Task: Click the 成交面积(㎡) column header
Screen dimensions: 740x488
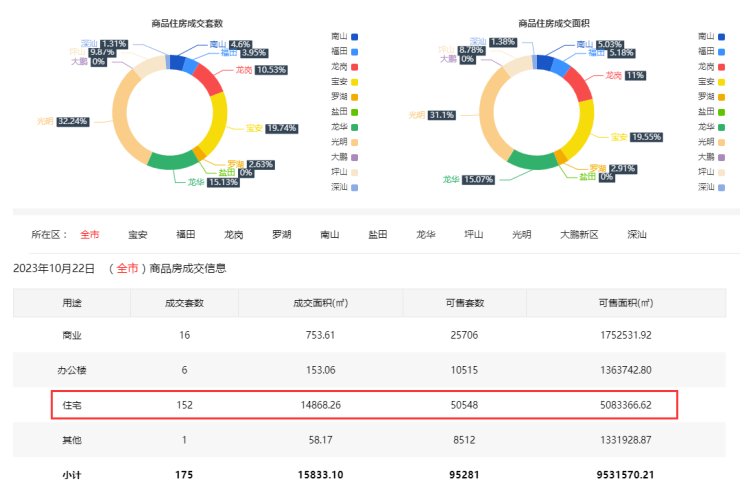Action: click(x=319, y=302)
